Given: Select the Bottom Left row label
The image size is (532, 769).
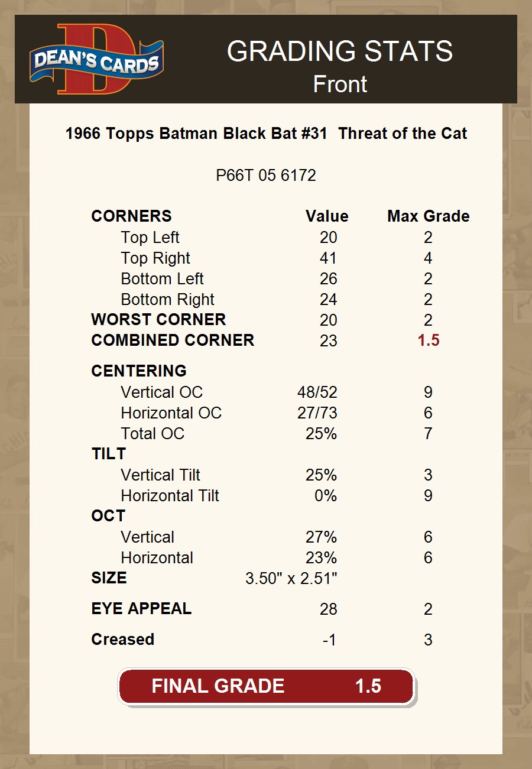Looking at the screenshot, I should (x=162, y=279).
